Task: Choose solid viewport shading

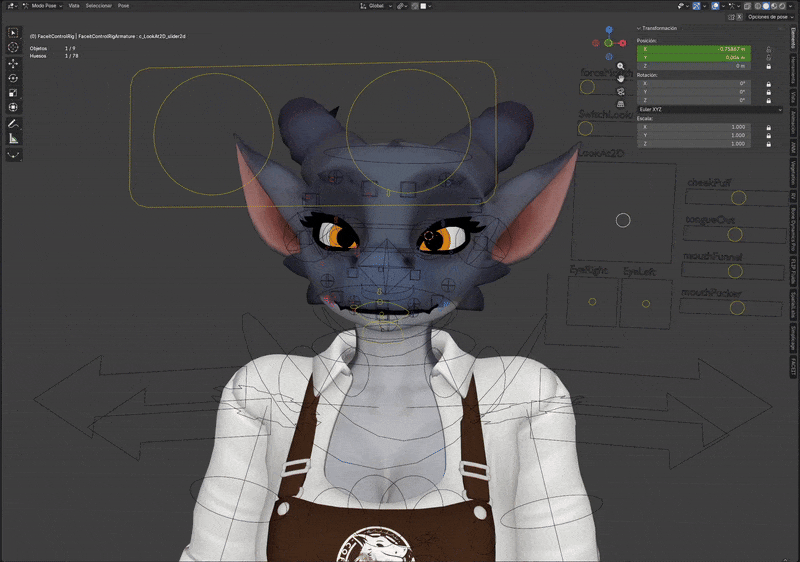Action: [766, 6]
